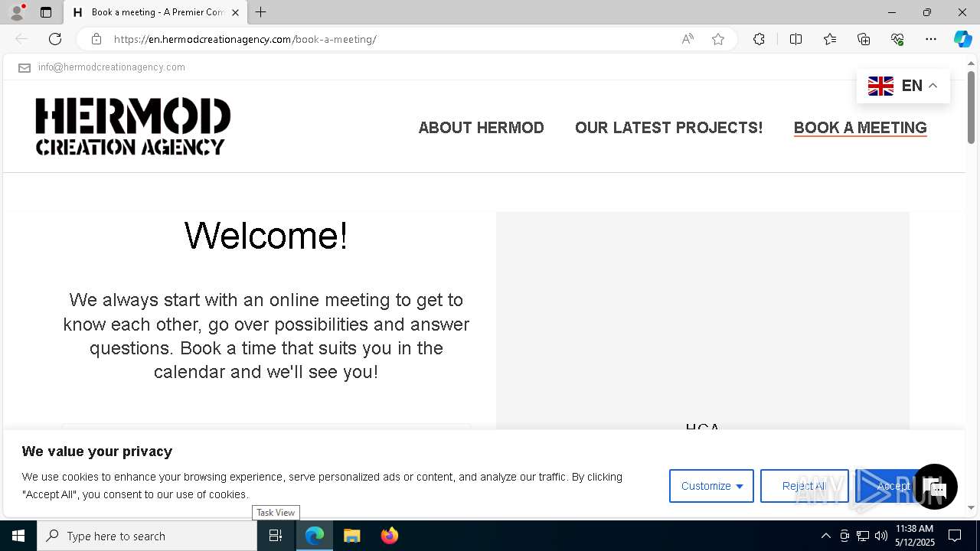Go back to previous page

point(21,39)
